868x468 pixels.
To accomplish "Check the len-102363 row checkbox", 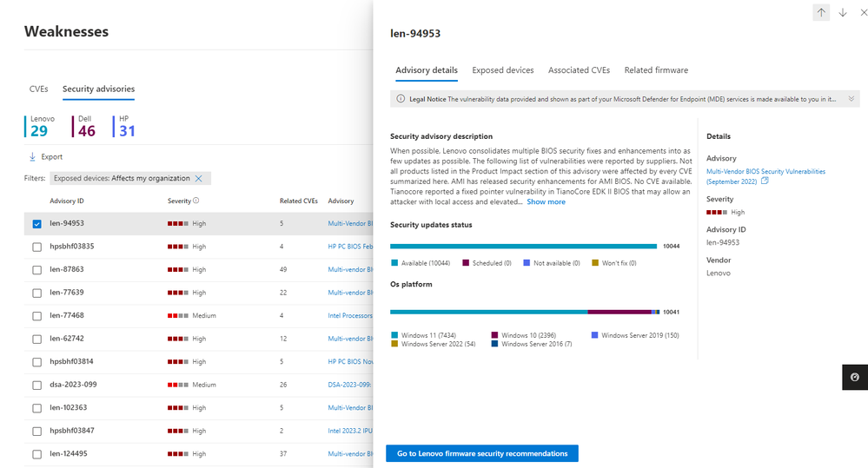I will 37,408.
